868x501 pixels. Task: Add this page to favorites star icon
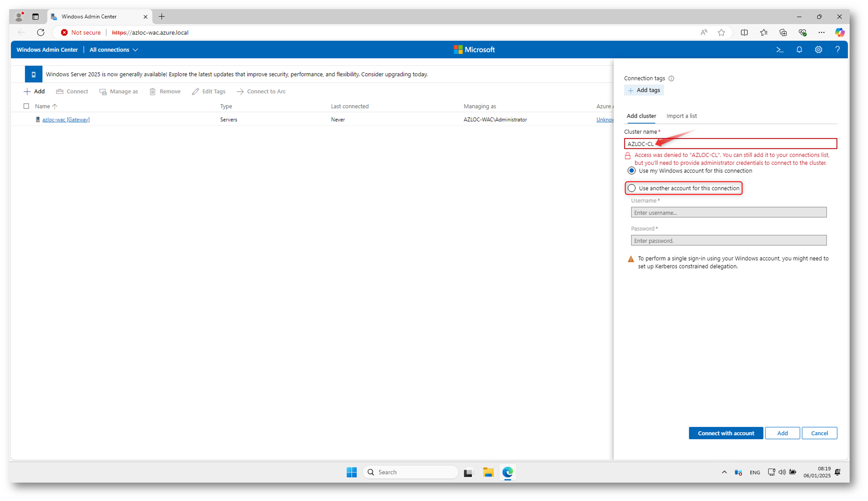[721, 32]
